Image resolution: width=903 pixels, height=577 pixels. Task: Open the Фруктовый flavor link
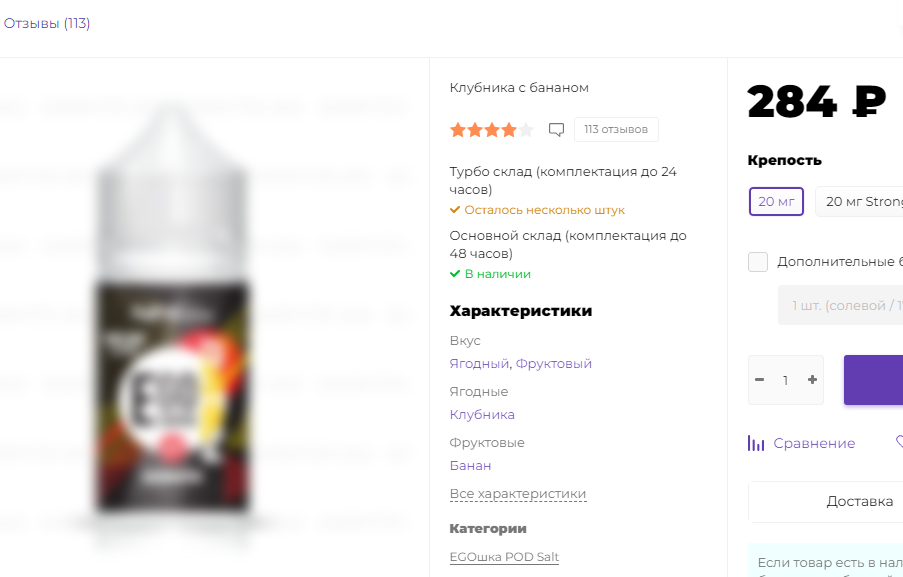553,364
